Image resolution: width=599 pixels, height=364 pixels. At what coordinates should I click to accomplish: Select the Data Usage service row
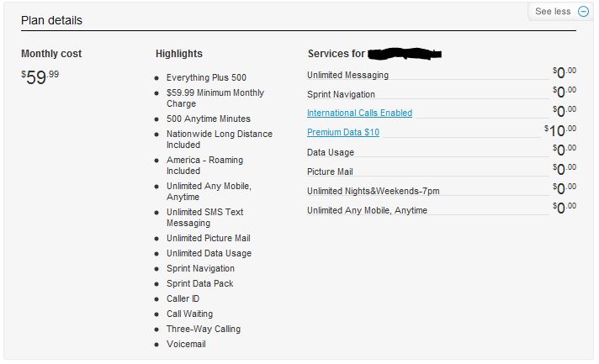tap(331, 152)
